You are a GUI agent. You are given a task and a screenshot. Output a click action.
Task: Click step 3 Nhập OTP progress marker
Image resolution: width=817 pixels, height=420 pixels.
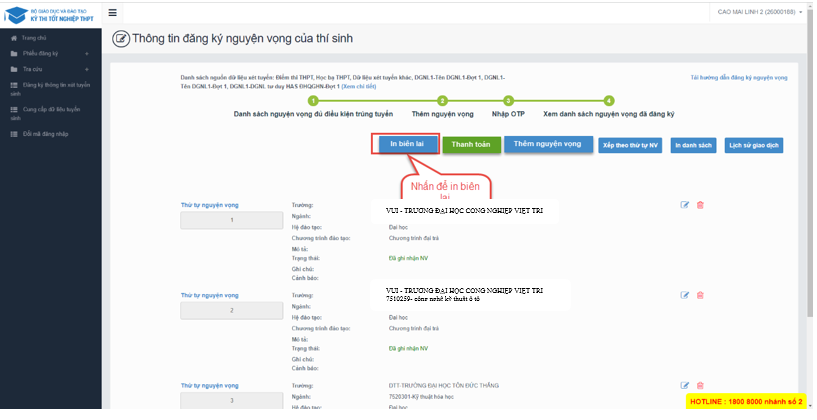pos(508,101)
